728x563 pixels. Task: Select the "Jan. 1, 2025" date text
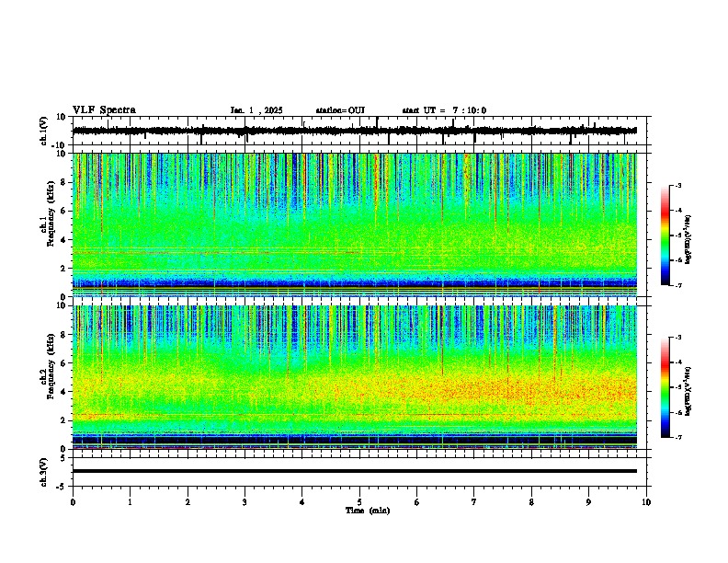pos(256,110)
